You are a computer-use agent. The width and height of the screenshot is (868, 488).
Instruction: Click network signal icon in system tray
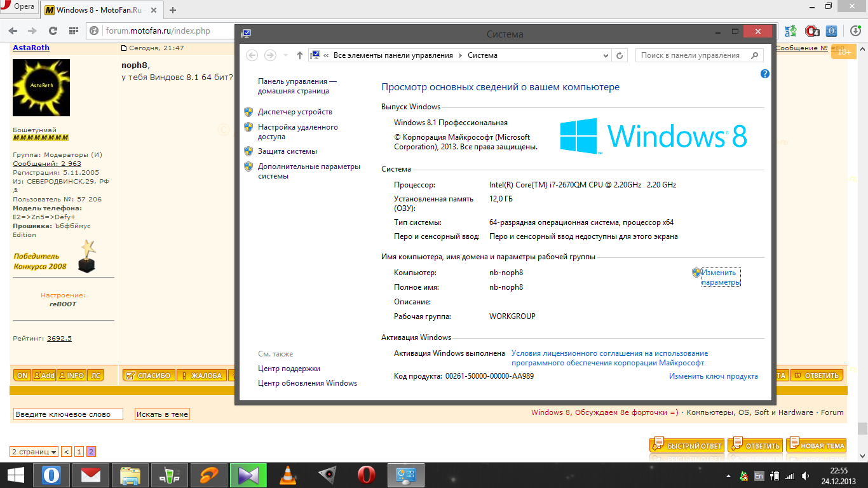click(790, 476)
